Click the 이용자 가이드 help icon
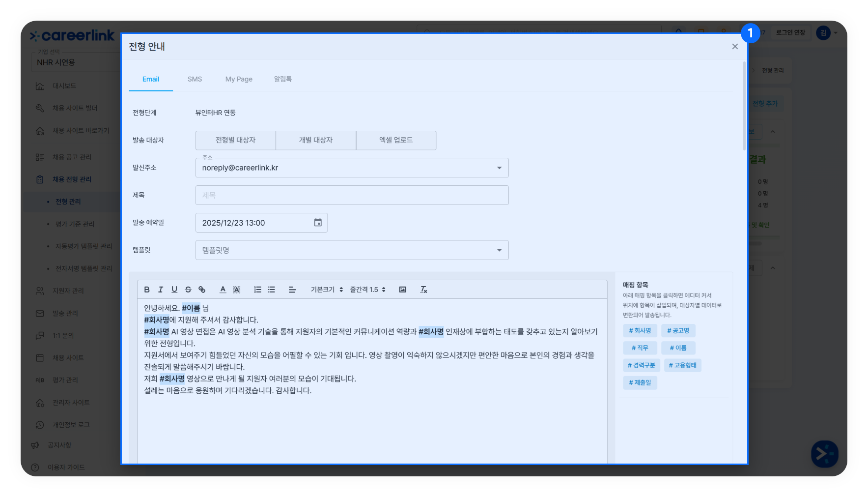 (35, 468)
